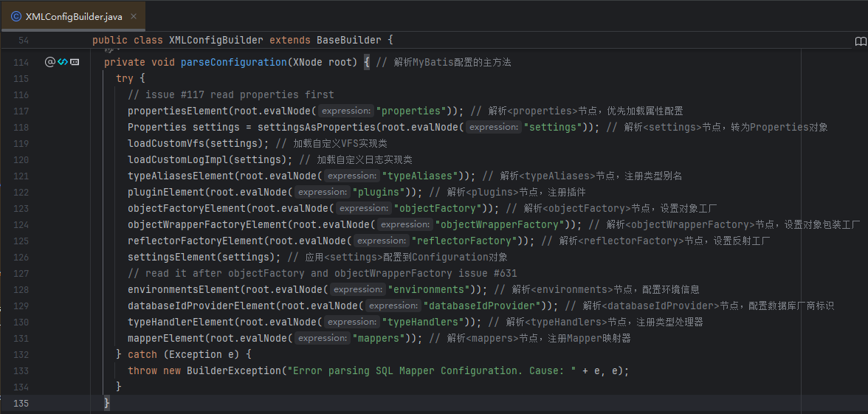Click line number 117 in the gutter
The image size is (868, 414).
(21, 111)
